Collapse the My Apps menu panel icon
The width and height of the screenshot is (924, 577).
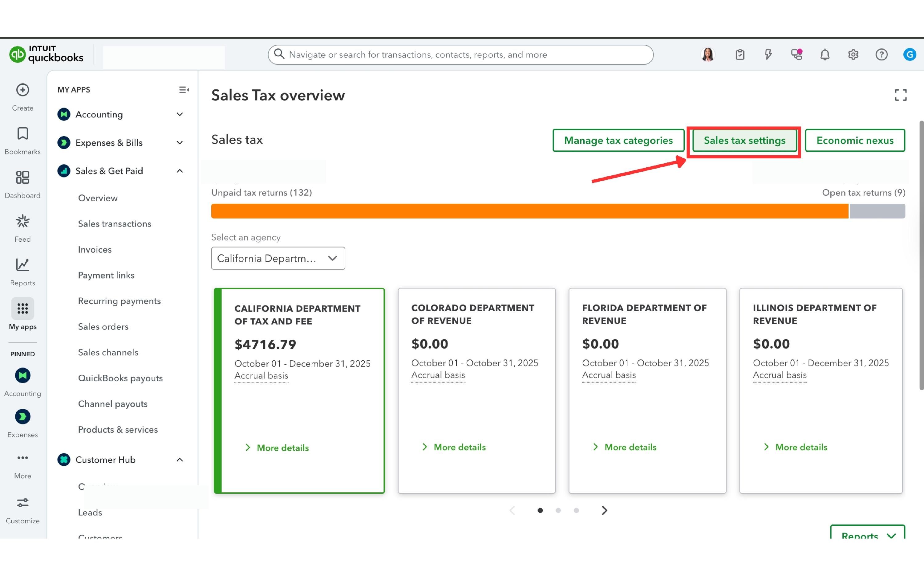(184, 90)
